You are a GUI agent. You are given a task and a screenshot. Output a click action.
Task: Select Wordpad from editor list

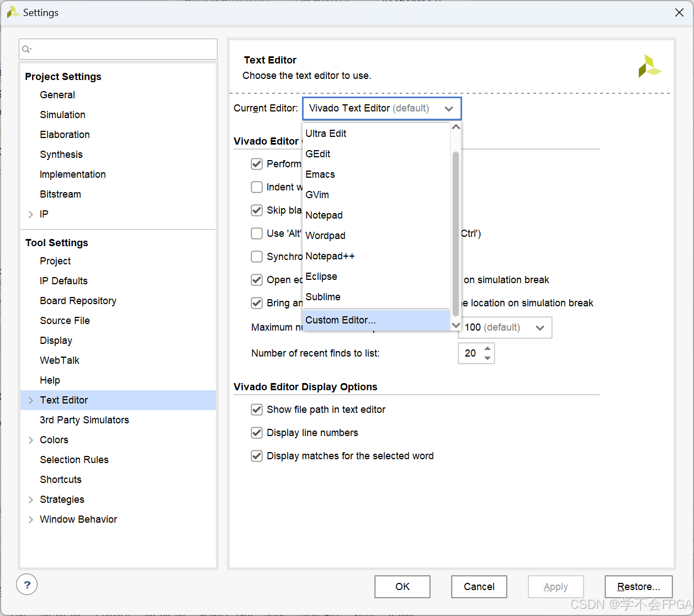tap(377, 236)
